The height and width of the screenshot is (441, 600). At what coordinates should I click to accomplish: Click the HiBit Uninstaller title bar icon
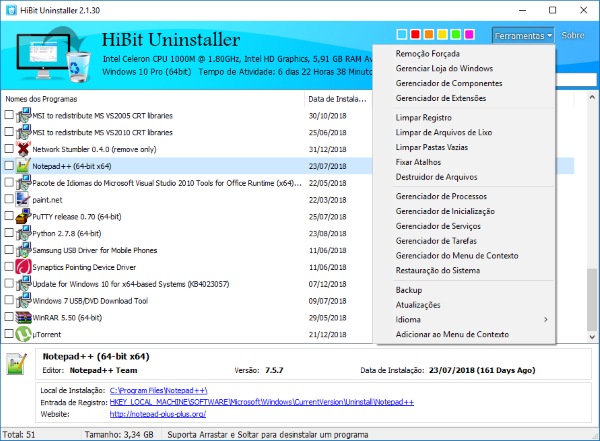pyautogui.click(x=11, y=10)
